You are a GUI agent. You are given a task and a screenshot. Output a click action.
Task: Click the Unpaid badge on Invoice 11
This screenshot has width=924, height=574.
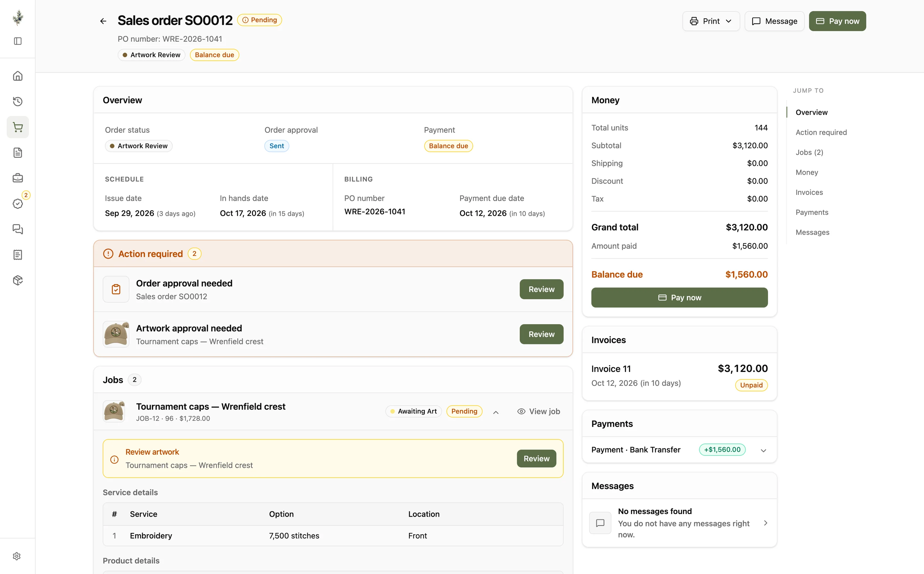coord(751,385)
